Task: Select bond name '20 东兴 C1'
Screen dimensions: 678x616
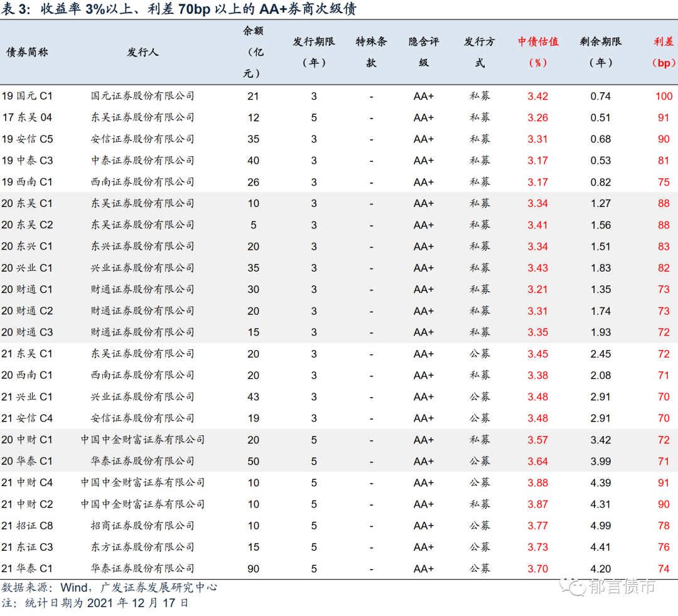Action: tap(27, 247)
